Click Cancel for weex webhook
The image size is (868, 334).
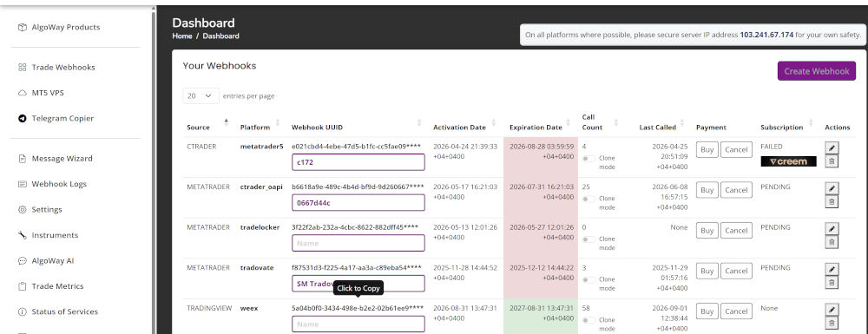click(x=736, y=311)
